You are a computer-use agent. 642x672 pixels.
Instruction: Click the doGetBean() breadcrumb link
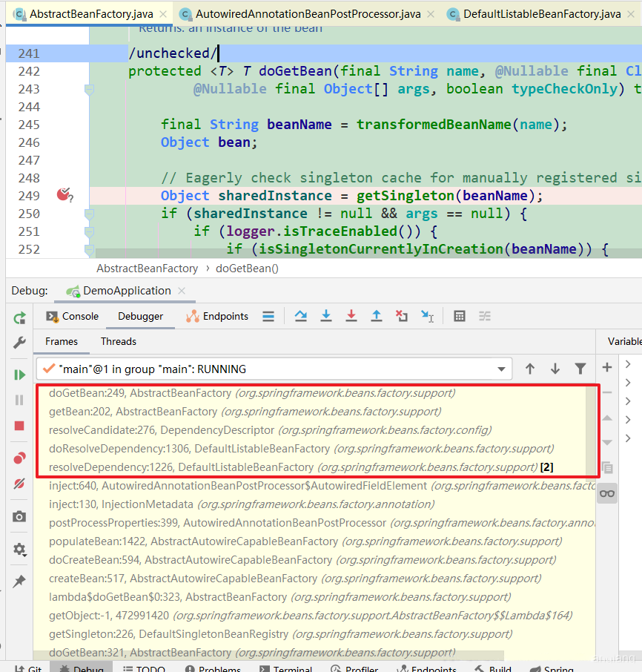[x=247, y=269]
